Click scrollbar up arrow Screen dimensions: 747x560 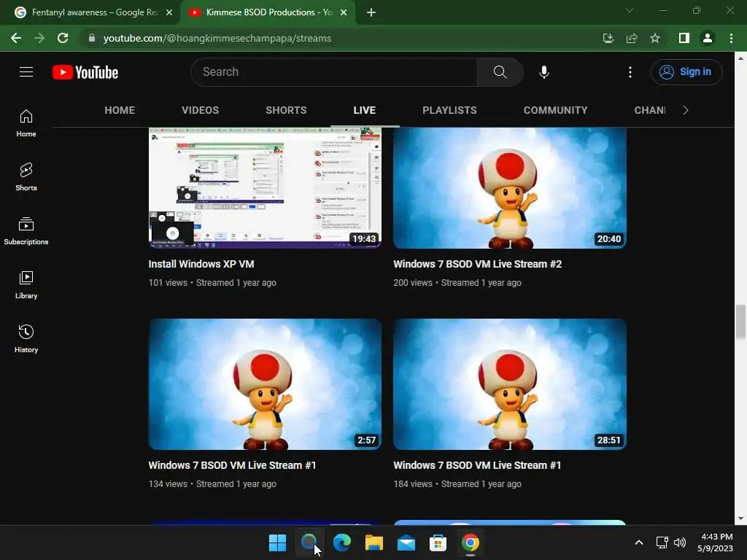coord(740,58)
